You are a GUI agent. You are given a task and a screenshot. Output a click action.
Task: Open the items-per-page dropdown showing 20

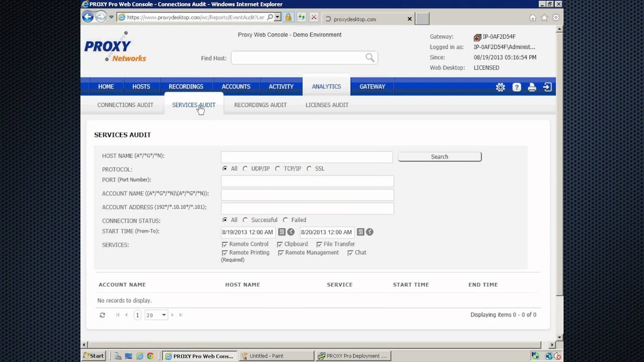[x=156, y=315]
